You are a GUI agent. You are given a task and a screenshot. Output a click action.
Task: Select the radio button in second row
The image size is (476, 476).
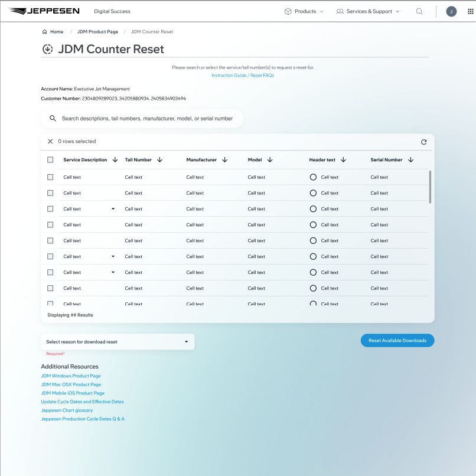tap(313, 193)
